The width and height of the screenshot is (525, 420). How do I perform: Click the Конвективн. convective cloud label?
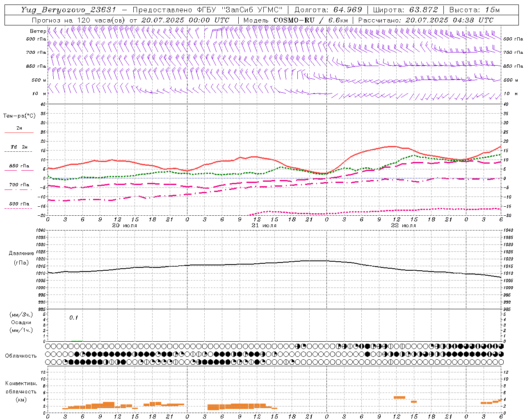(21, 383)
